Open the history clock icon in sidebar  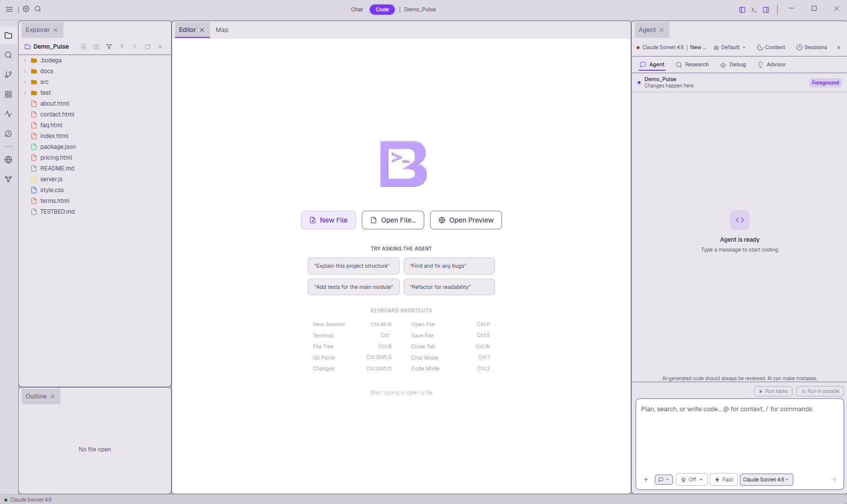(8, 134)
